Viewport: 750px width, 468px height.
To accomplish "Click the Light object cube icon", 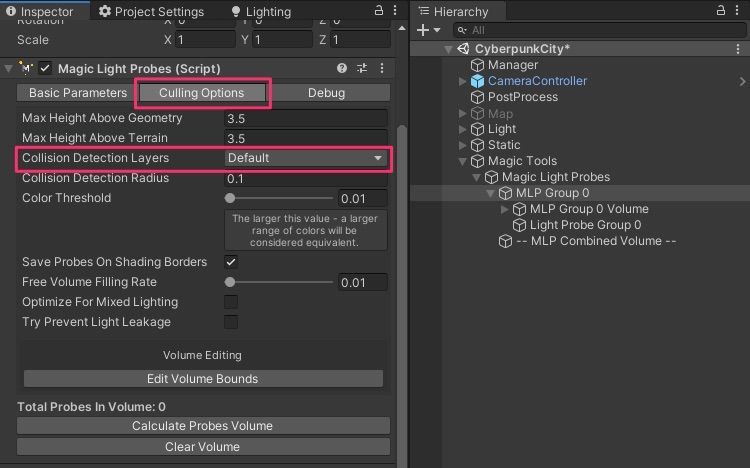I will (x=477, y=129).
